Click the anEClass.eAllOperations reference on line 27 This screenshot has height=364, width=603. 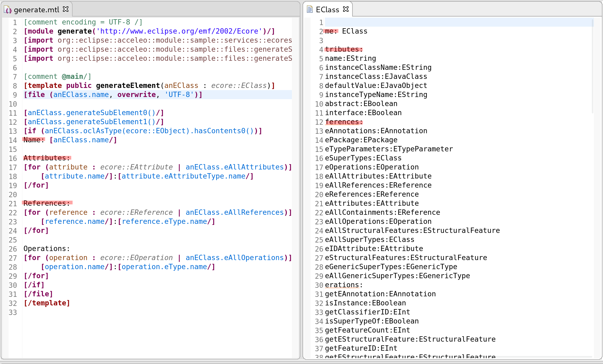235,257
